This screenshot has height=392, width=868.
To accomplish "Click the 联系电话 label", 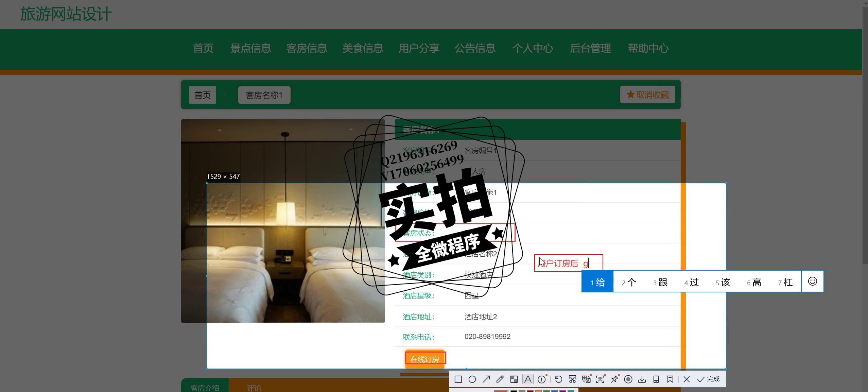I will (x=418, y=337).
